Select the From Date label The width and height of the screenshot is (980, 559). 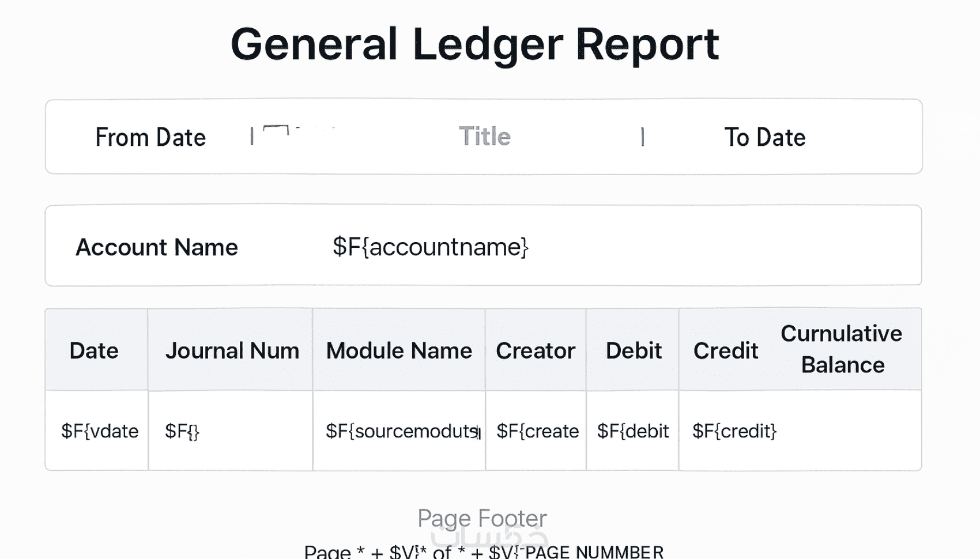[x=150, y=138]
